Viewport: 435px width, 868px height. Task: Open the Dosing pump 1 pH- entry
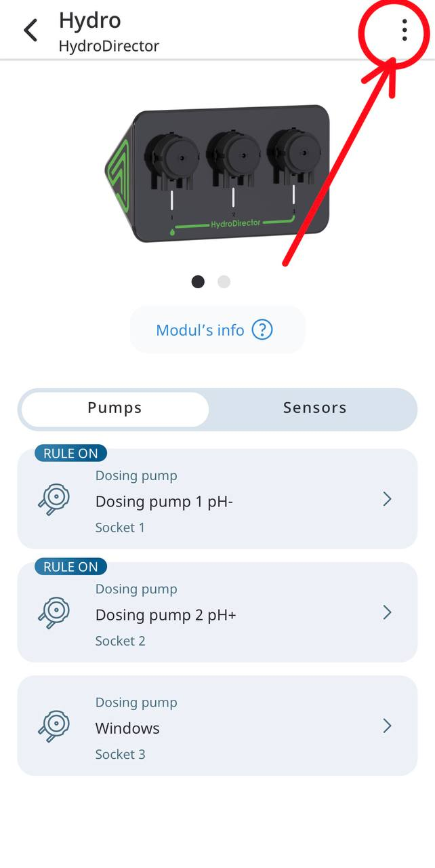tap(217, 499)
